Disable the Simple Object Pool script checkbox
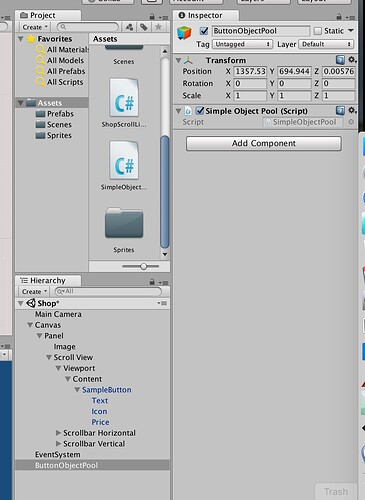The width and height of the screenshot is (365, 500). (200, 110)
